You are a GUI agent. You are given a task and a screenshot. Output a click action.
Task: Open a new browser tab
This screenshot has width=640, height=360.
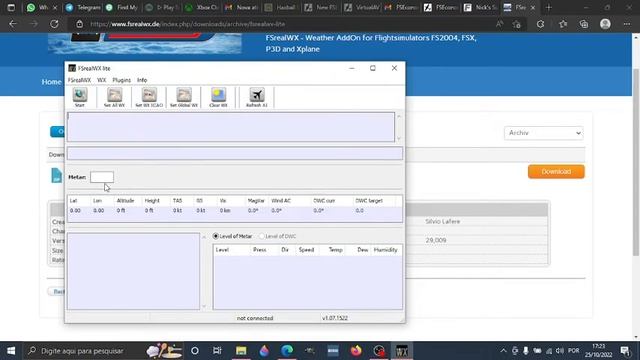(x=549, y=7)
